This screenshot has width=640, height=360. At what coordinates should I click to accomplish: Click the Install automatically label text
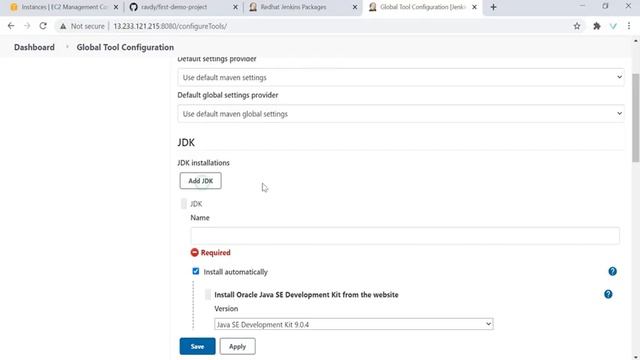(x=236, y=272)
